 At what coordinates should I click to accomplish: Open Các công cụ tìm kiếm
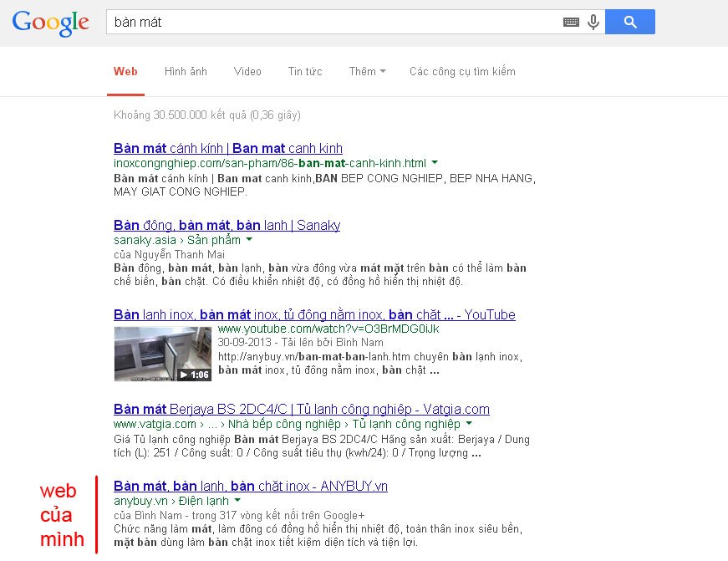[x=462, y=72]
